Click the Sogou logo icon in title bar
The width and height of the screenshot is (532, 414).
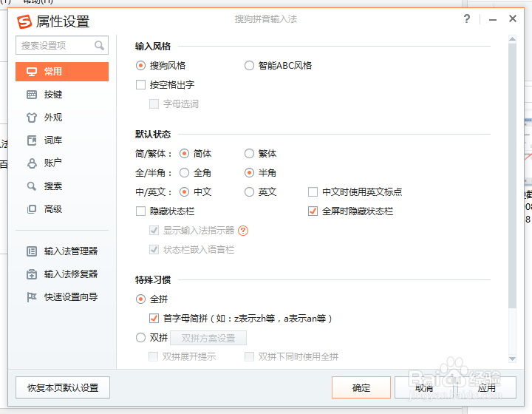click(x=26, y=21)
